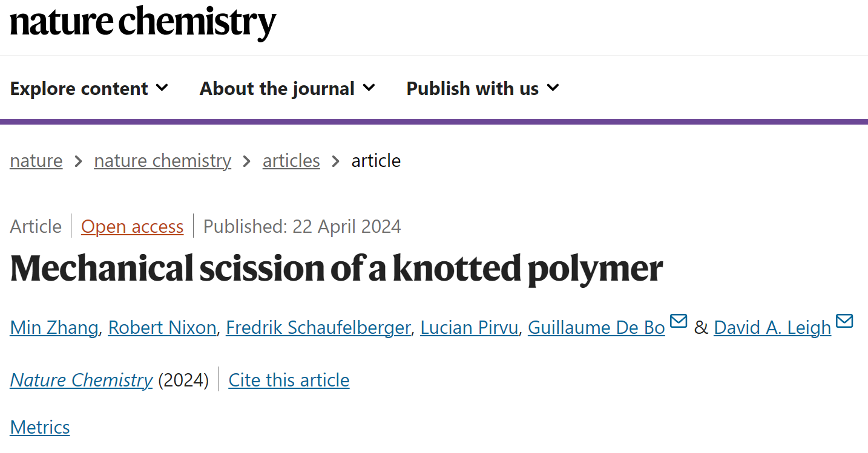Open author Lucian Pirvu's profile

pyautogui.click(x=470, y=327)
